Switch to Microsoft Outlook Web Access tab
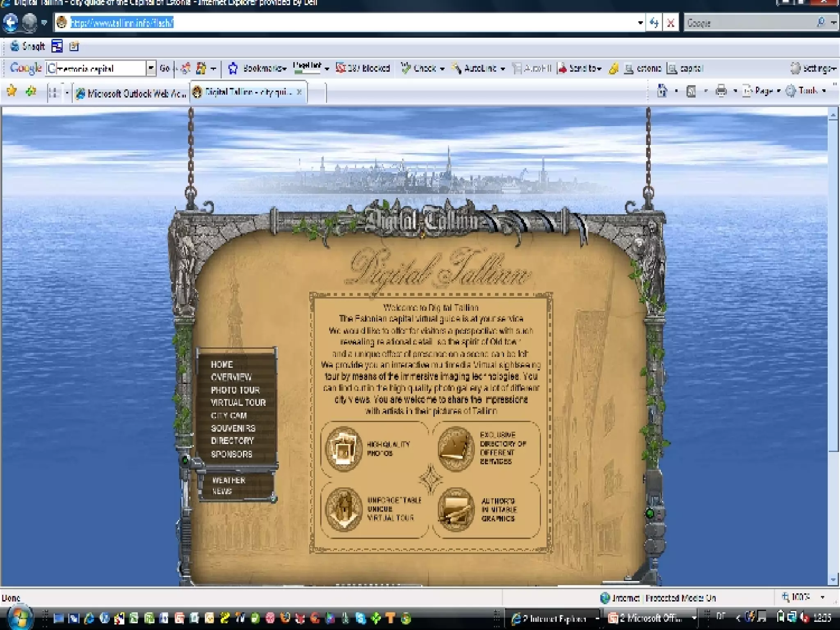 (131, 94)
